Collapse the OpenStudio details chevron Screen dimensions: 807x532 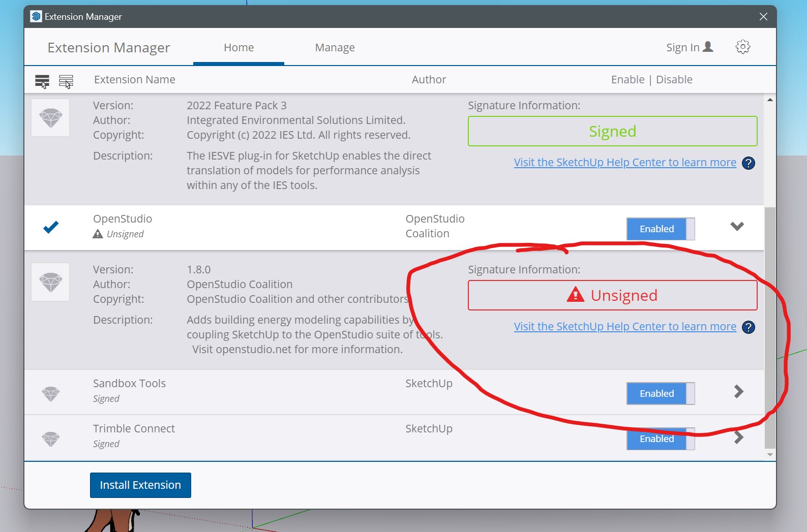click(737, 227)
